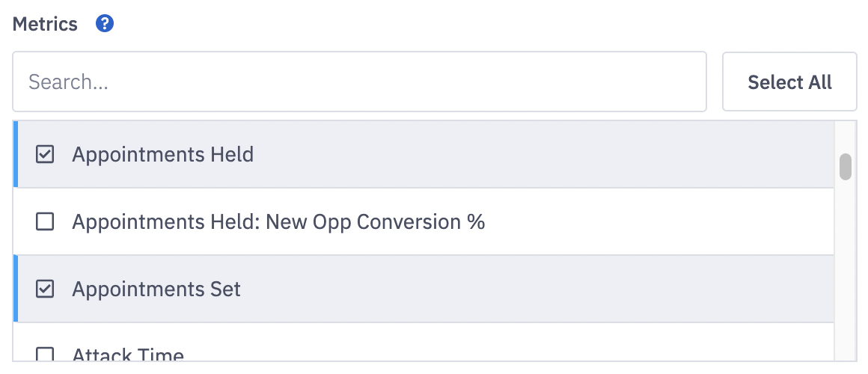Click the Appointments Held label text
868x374 pixels.
(x=162, y=155)
